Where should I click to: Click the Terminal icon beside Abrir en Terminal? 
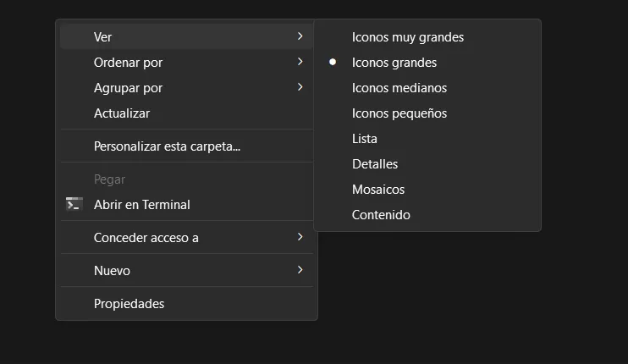[74, 204]
